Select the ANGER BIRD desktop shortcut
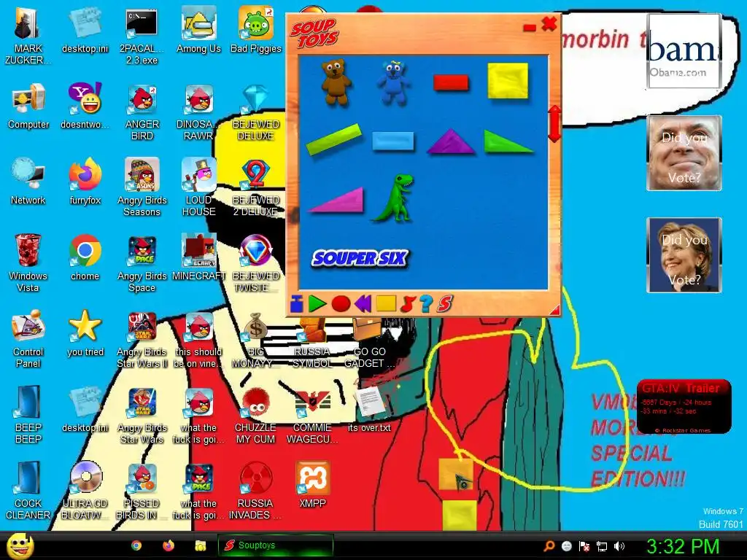The height and width of the screenshot is (560, 747). coord(142,112)
